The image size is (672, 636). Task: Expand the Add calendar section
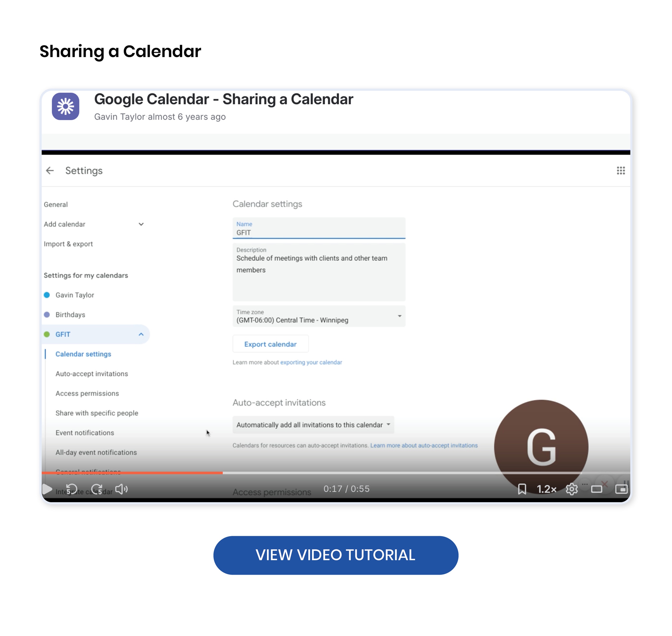tap(141, 224)
